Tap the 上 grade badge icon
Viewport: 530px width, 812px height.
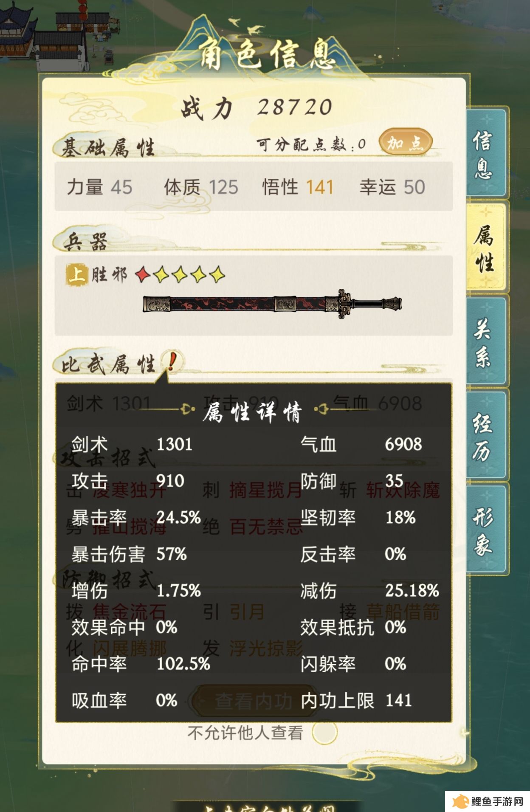pos(77,274)
